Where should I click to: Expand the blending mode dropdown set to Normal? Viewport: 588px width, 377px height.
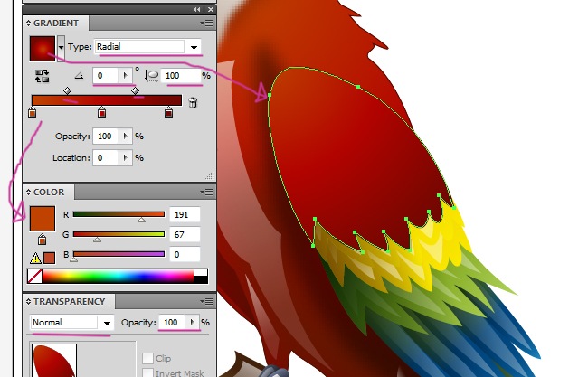pyautogui.click(x=107, y=323)
